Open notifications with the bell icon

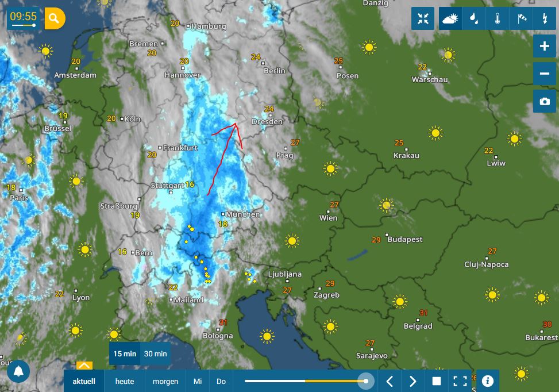18,371
